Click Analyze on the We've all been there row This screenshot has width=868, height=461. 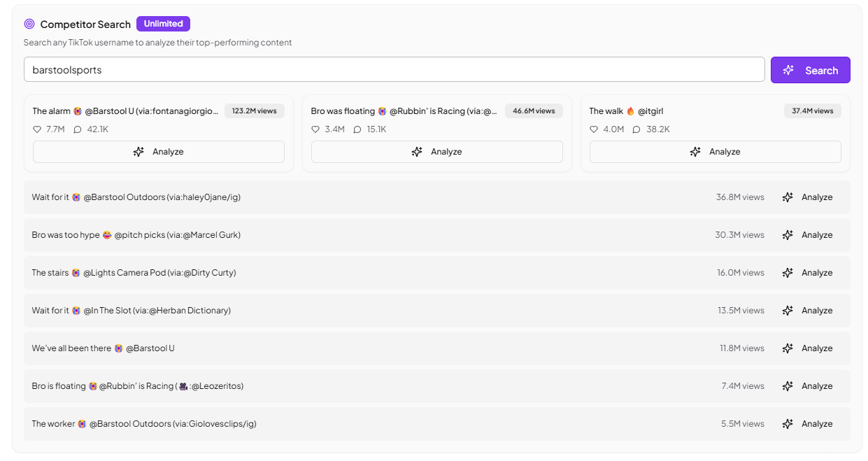(x=817, y=348)
